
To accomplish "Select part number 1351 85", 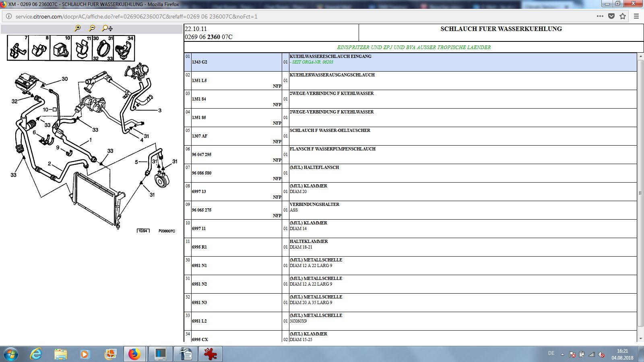I will 199,117.
